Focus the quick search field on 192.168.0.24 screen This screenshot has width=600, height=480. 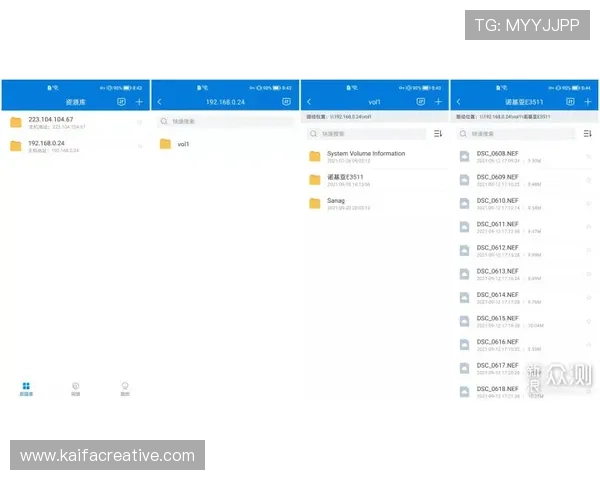[225, 121]
